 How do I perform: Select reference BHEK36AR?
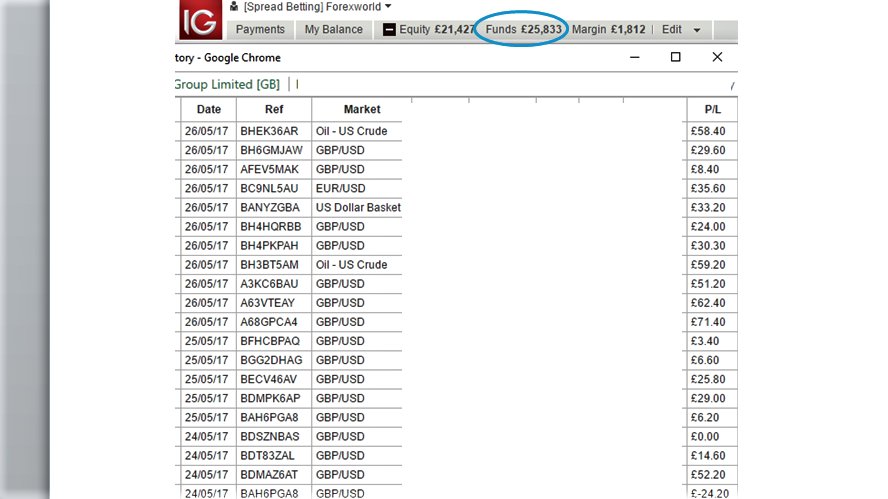click(269, 131)
